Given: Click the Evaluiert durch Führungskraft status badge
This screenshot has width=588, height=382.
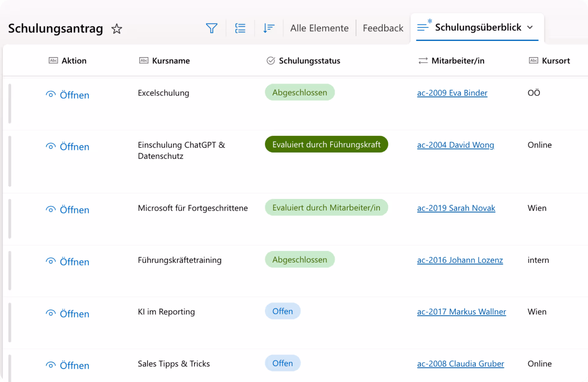Looking at the screenshot, I should coord(326,144).
